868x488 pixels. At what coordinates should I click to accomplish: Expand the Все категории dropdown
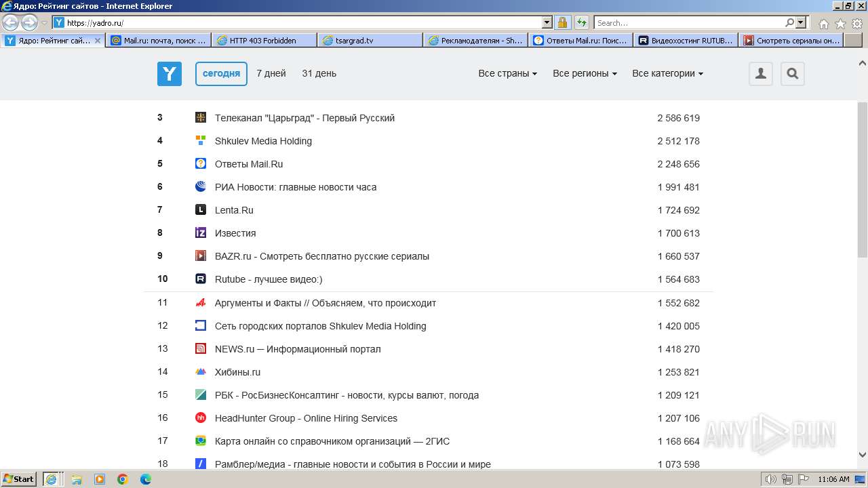pos(667,73)
